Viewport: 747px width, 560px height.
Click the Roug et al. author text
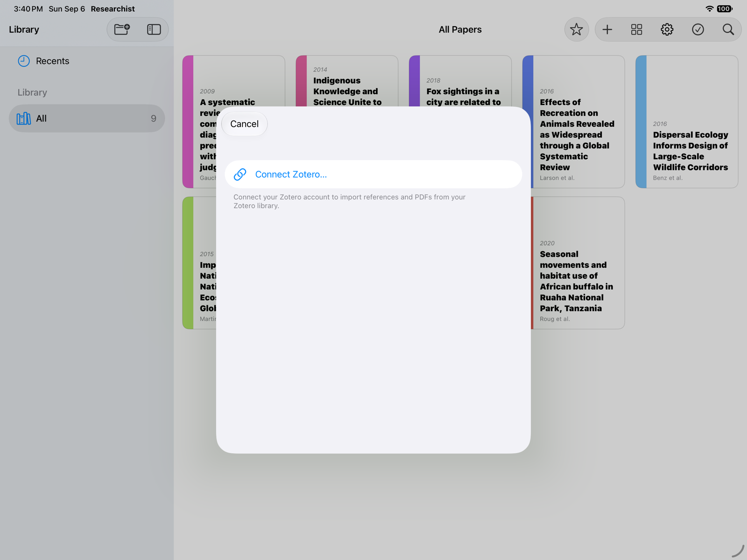555,319
